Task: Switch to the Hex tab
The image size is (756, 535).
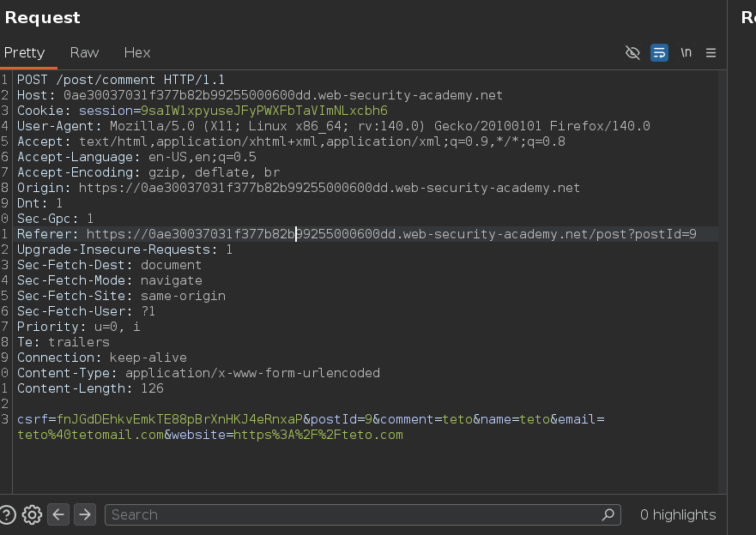Action: pyautogui.click(x=137, y=52)
